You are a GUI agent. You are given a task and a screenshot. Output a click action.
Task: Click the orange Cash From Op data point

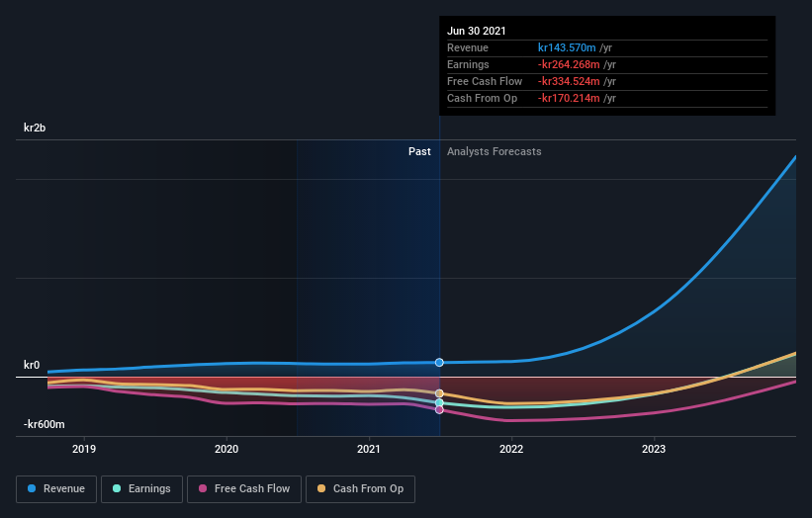tap(439, 393)
